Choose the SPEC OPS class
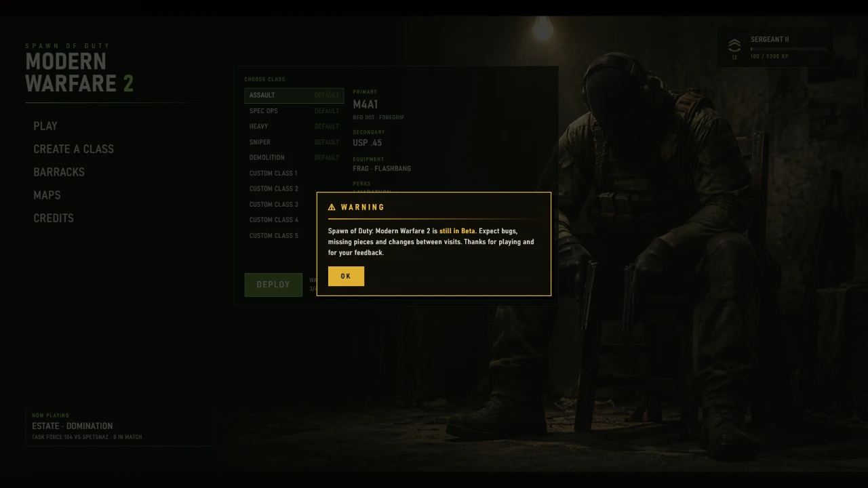Viewport: 868px width, 488px height. point(294,110)
